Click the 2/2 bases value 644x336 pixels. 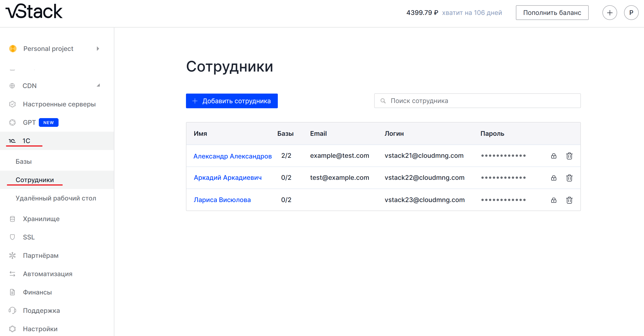[x=286, y=156]
